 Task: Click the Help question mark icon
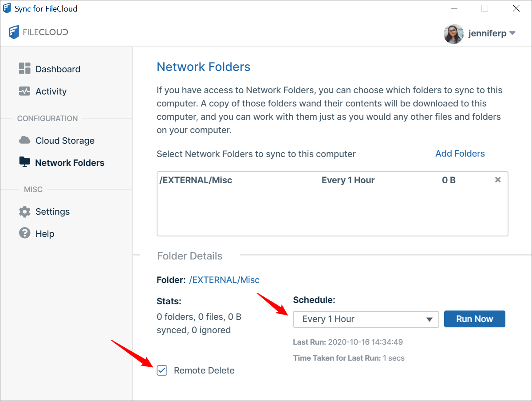pyautogui.click(x=24, y=233)
